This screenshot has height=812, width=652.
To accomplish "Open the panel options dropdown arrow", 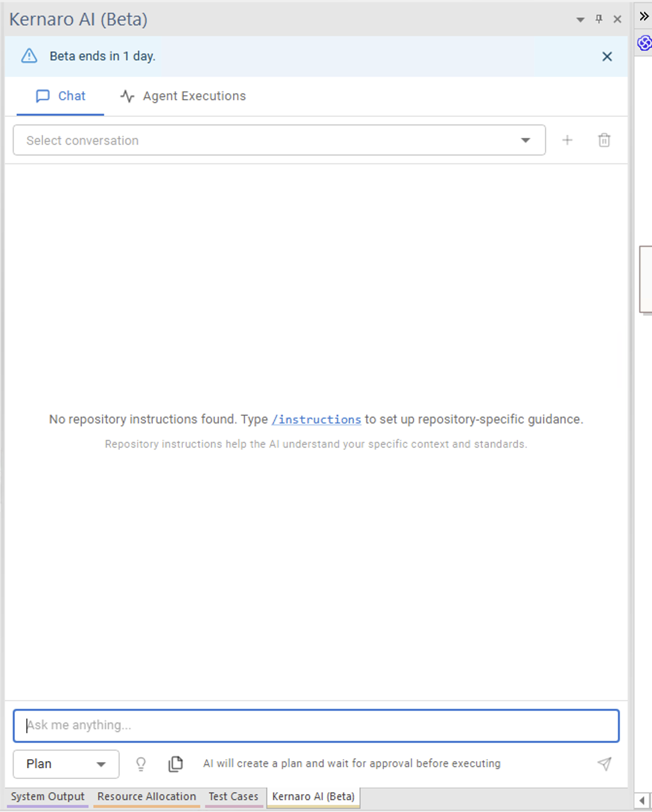I will (x=580, y=19).
